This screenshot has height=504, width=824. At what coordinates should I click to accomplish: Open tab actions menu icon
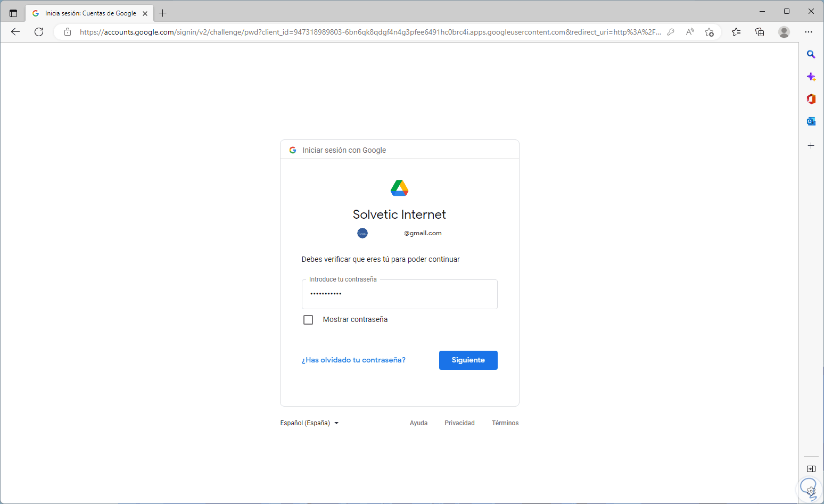pyautogui.click(x=13, y=13)
